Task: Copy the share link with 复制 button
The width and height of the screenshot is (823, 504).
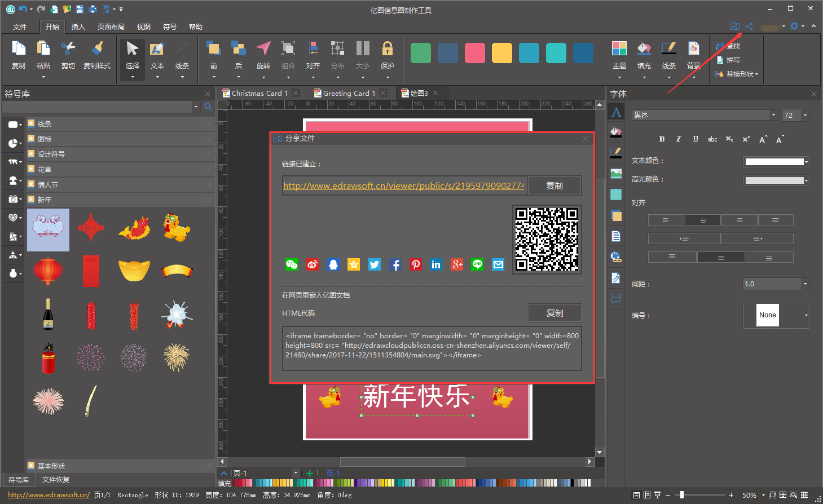Action: (554, 185)
